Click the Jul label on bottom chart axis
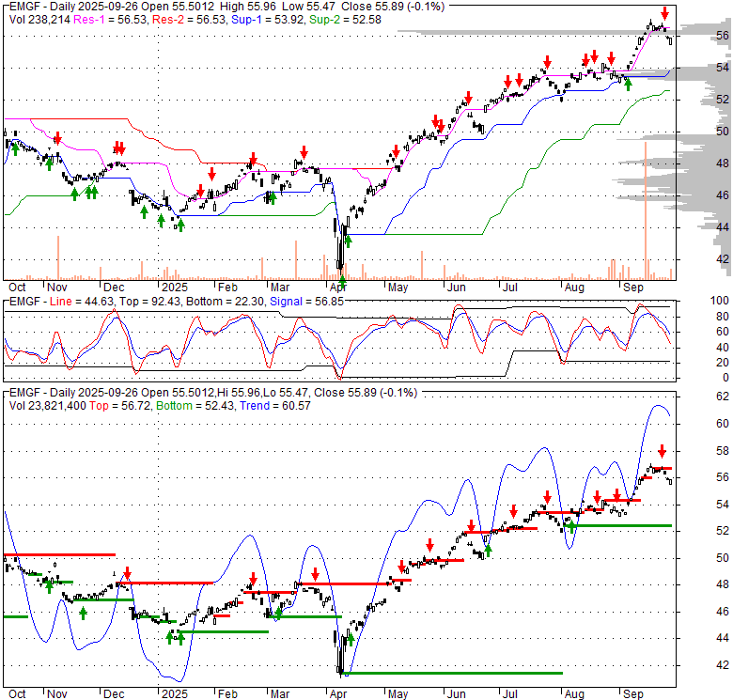 click(x=509, y=694)
